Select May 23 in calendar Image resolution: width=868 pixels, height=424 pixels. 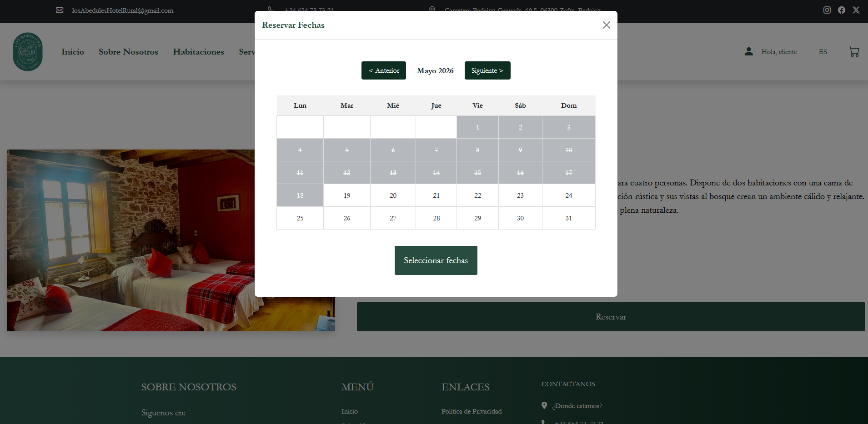click(520, 195)
